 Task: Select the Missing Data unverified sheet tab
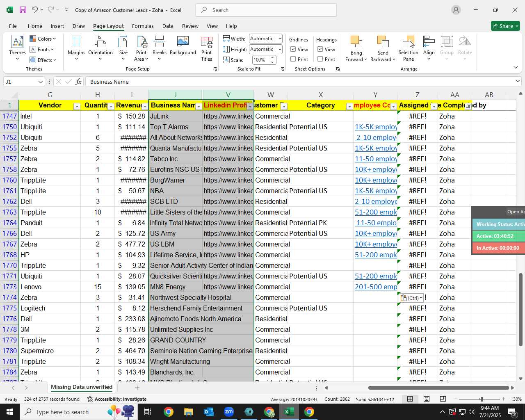(82, 387)
